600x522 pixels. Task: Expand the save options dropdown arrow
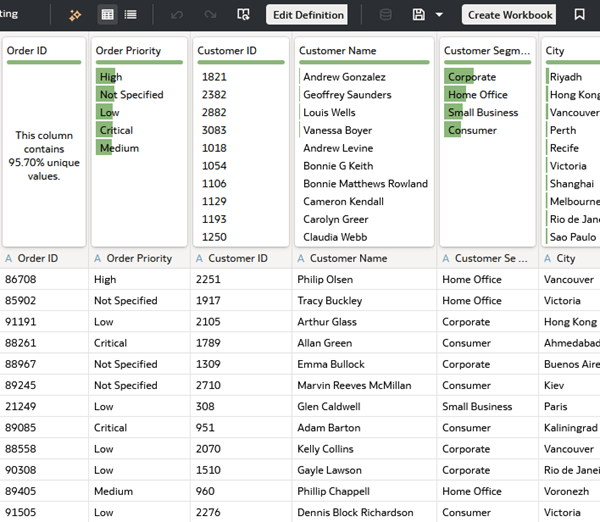439,15
